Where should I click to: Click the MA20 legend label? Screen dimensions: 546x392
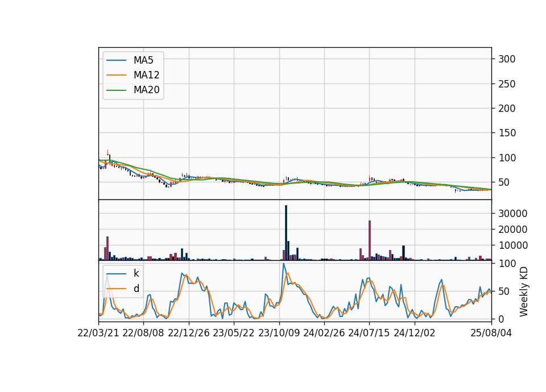pos(146,90)
